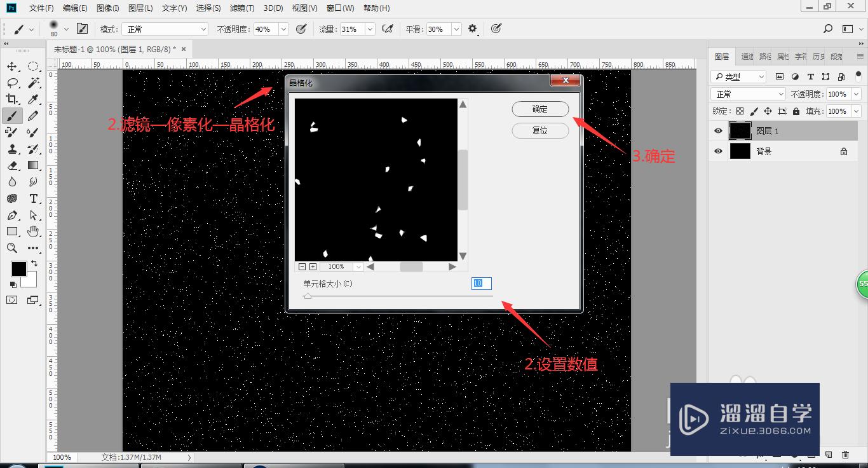Viewport: 868px width, 468px height.
Task: Hide 背景 layer visibility
Action: tap(718, 151)
